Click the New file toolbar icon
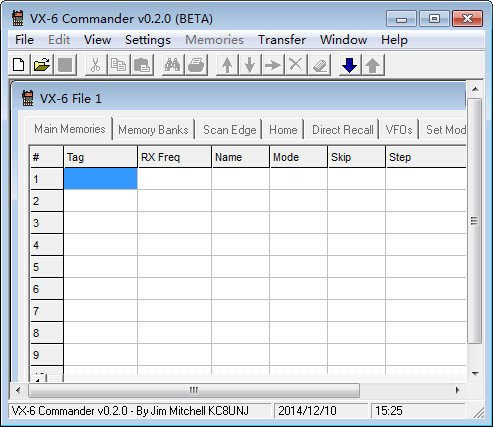Image resolution: width=493 pixels, height=428 pixels. click(19, 65)
